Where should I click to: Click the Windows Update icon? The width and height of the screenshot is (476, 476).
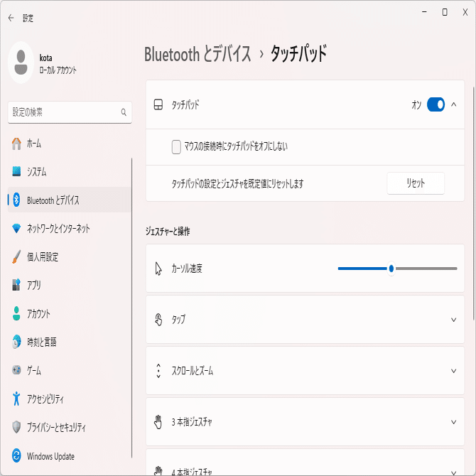click(x=17, y=456)
